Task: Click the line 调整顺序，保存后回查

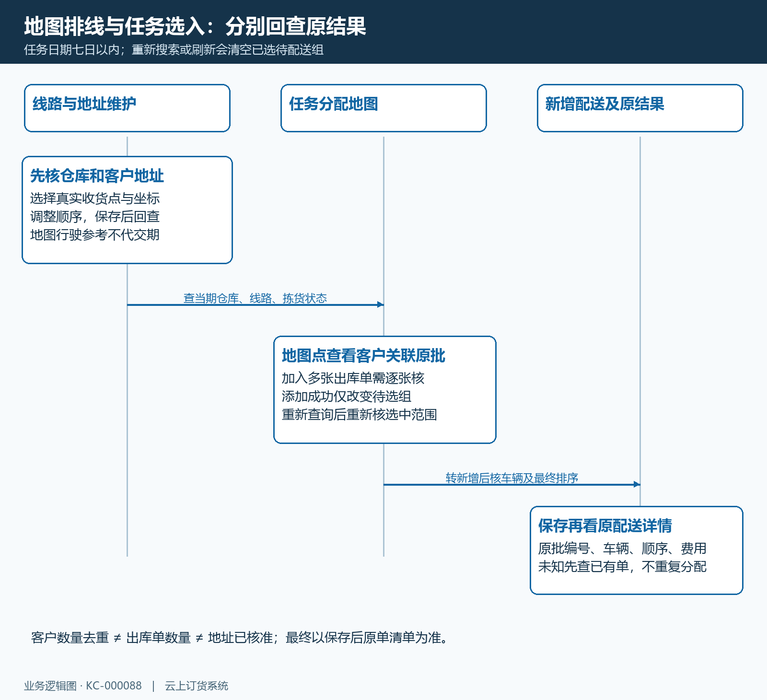Action: (x=95, y=217)
